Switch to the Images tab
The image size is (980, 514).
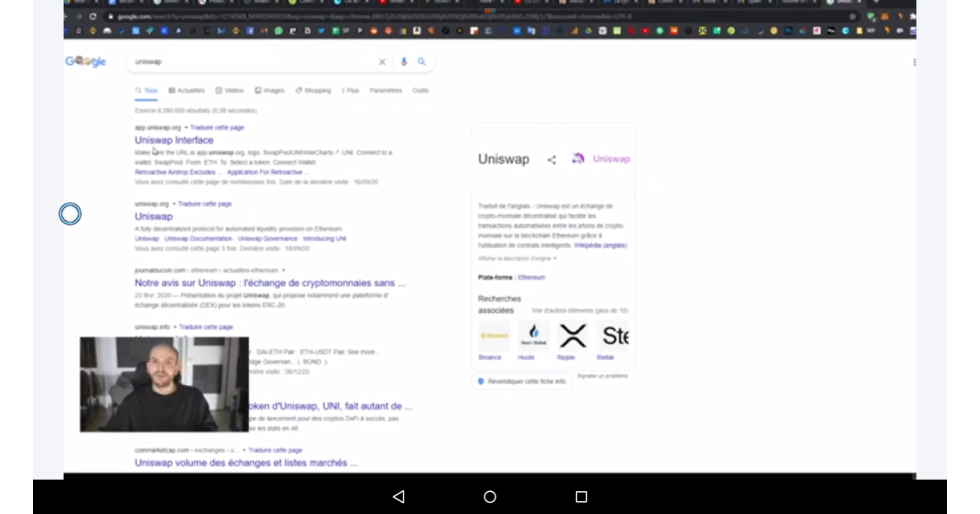point(269,91)
